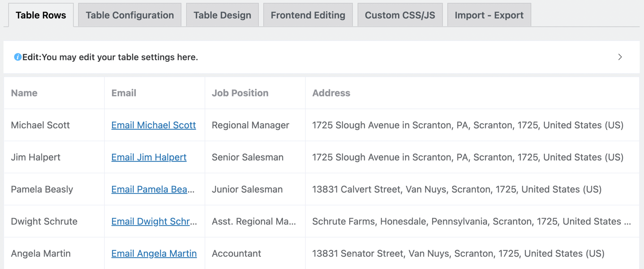Open the Table Design tab

tap(222, 15)
